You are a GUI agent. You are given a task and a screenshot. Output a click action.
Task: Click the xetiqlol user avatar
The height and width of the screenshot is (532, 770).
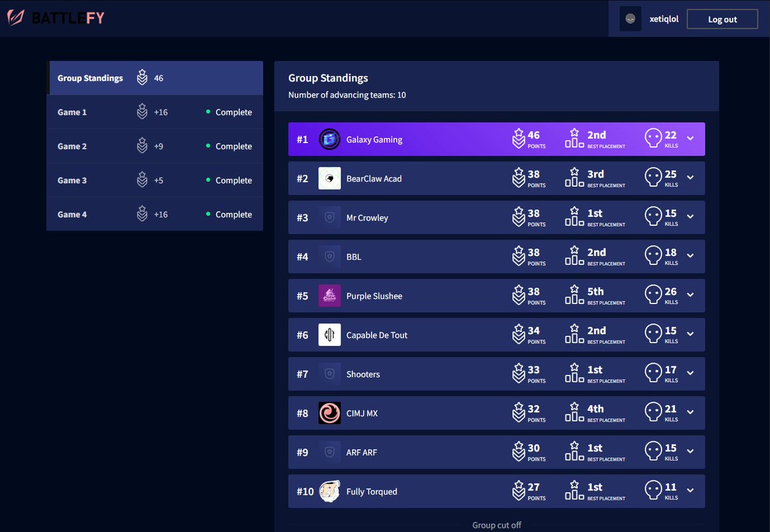630,19
